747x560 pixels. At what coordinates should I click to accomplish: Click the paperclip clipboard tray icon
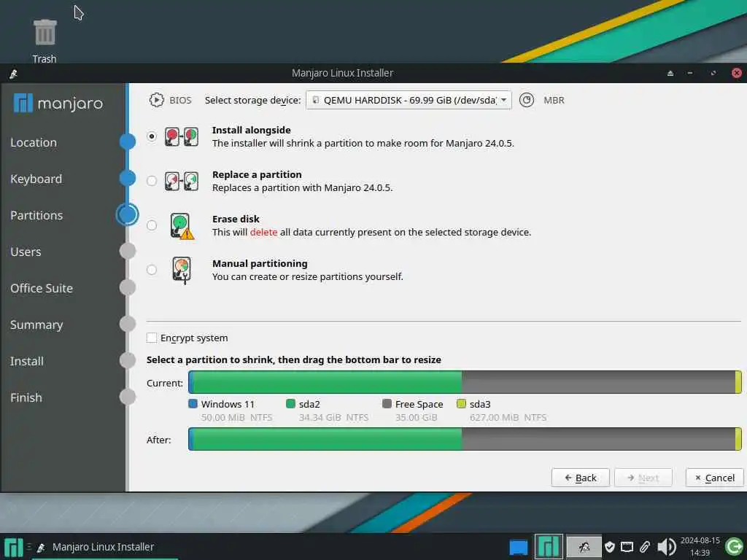pos(645,547)
